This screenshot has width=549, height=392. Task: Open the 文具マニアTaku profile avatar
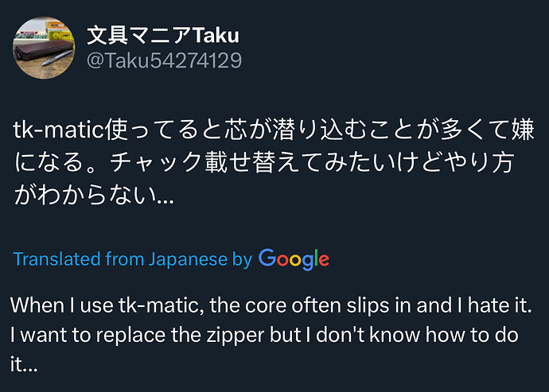click(43, 48)
